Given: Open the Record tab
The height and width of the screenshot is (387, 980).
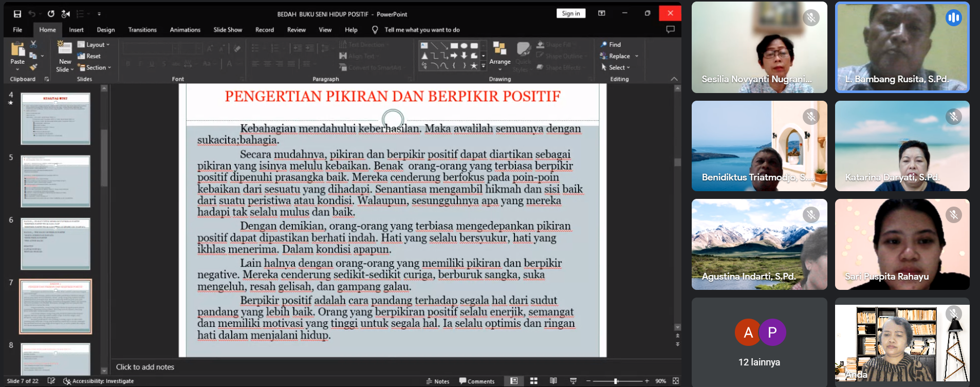Looking at the screenshot, I should 265,30.
